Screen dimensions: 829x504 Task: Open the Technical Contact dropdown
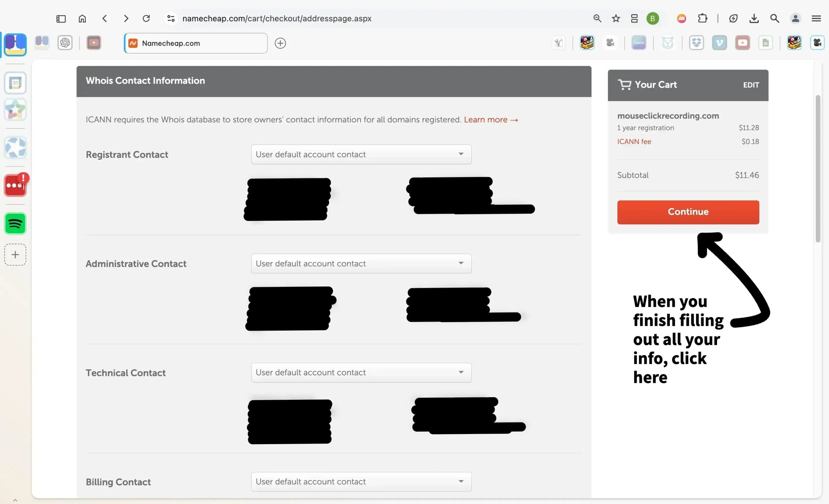[x=361, y=372]
